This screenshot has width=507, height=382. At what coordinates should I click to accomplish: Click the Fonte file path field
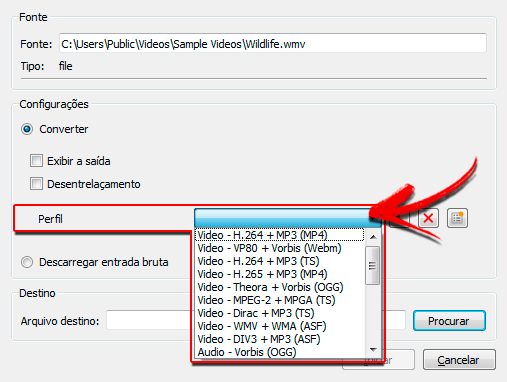tap(273, 43)
